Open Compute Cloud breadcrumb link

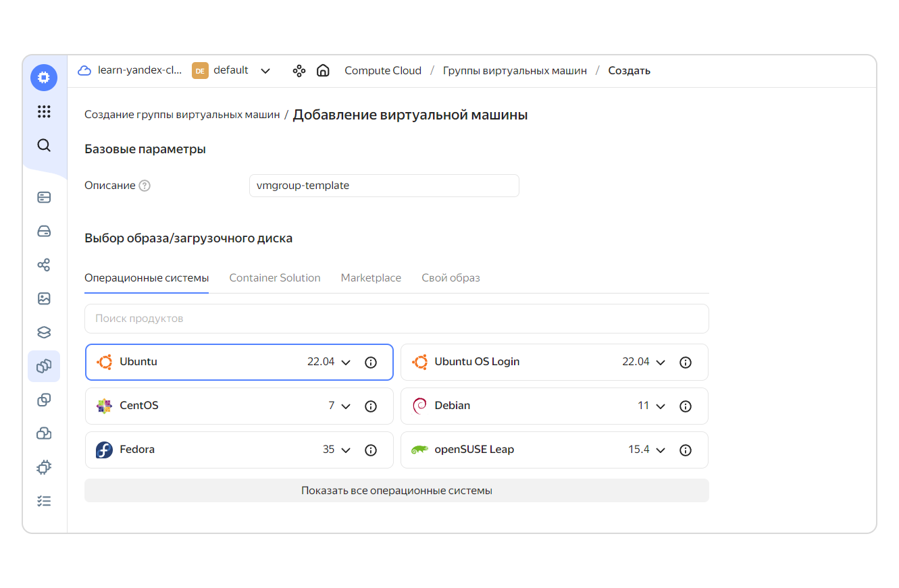click(x=383, y=70)
